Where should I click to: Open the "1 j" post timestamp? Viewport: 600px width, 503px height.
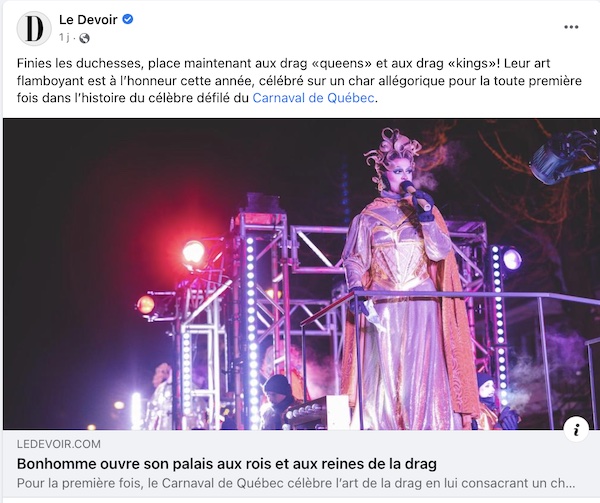(64, 37)
